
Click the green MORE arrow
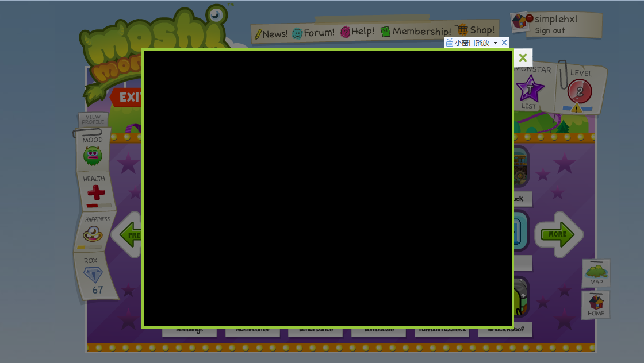coord(558,234)
